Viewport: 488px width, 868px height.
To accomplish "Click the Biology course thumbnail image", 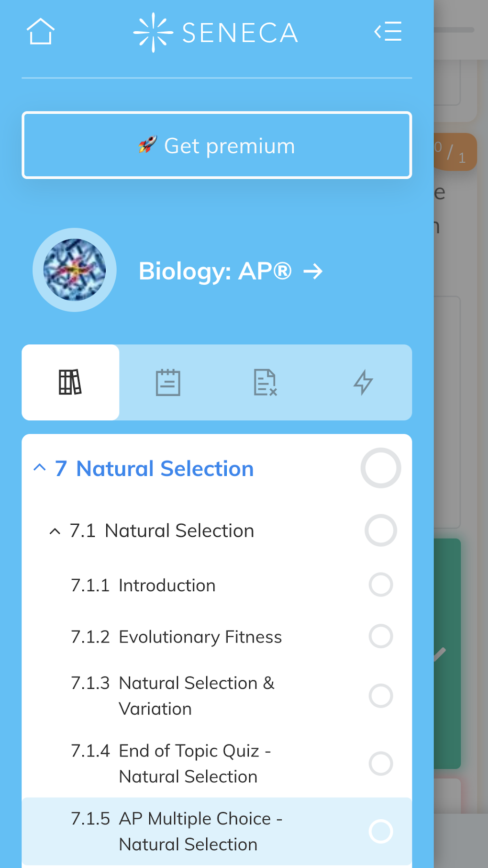I will pyautogui.click(x=74, y=270).
